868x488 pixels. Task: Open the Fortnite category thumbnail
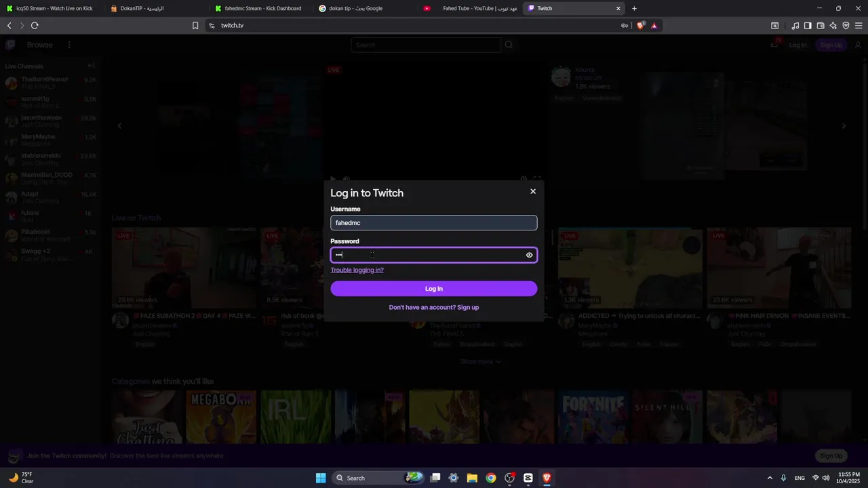[592, 418]
